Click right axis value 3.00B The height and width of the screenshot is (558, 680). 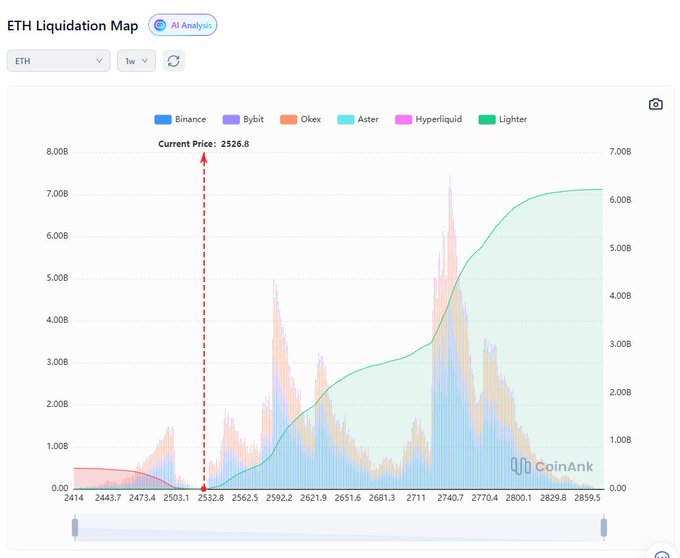620,344
